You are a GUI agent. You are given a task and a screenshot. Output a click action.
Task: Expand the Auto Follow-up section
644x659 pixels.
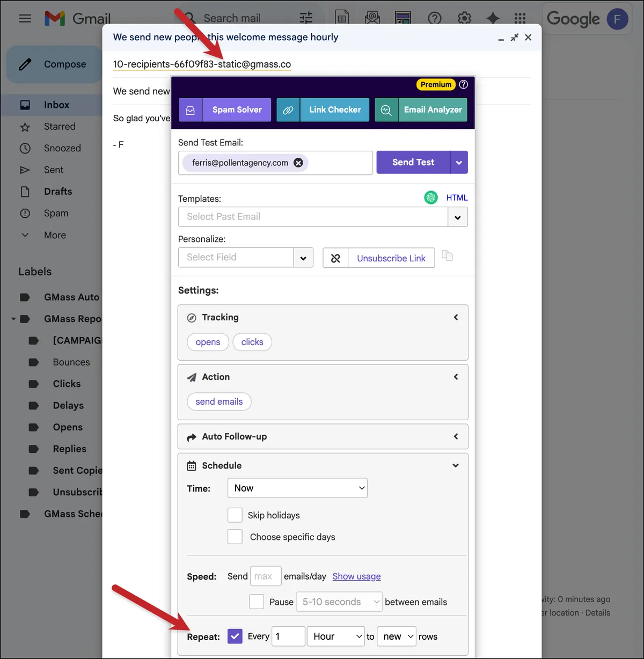[x=323, y=437]
